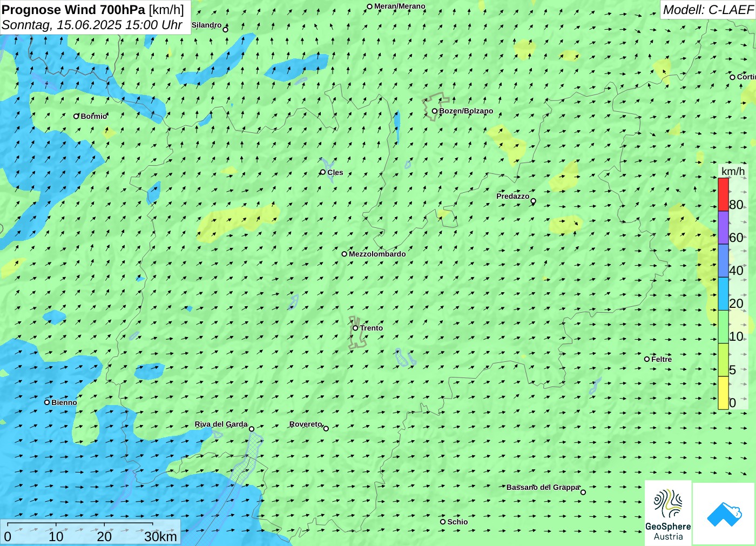Click the Predazzo location marker
This screenshot has height=546, width=756.
pyautogui.click(x=534, y=201)
